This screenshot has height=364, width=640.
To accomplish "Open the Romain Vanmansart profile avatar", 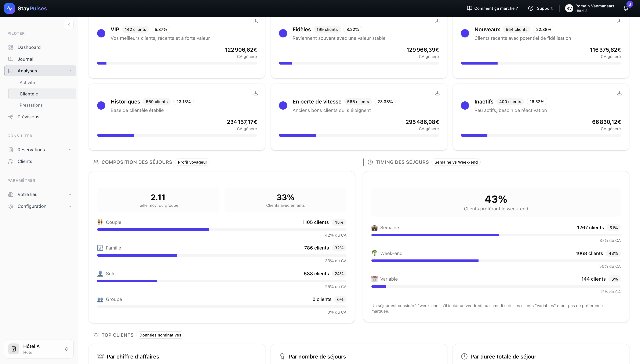I will click(x=569, y=8).
